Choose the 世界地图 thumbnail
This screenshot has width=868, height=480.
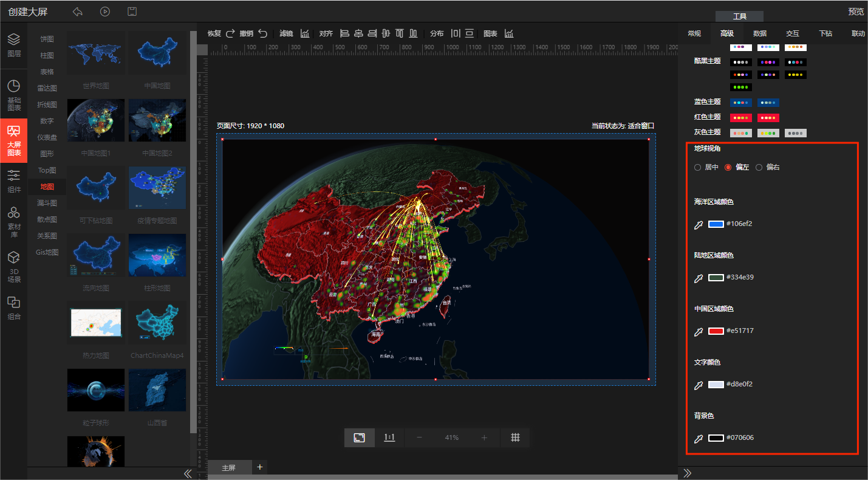pyautogui.click(x=96, y=53)
